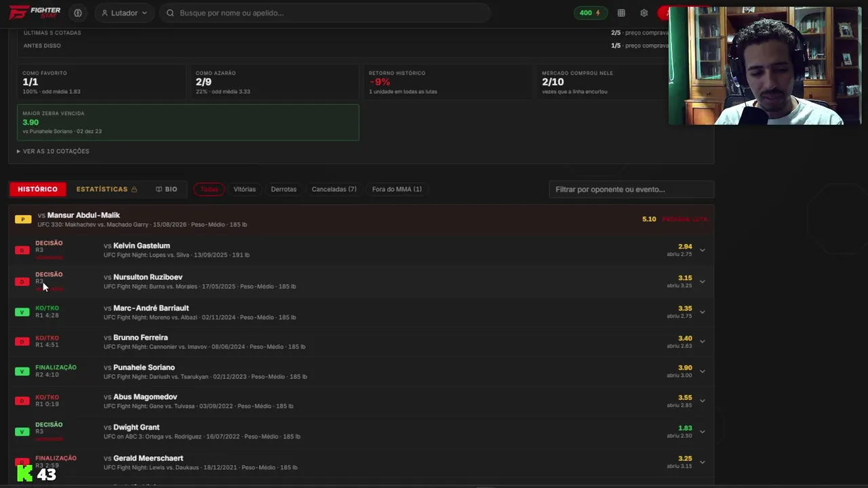Click the 'Como favorito' 1/1 stat card
This screenshot has height=488, width=868.
[x=101, y=82]
